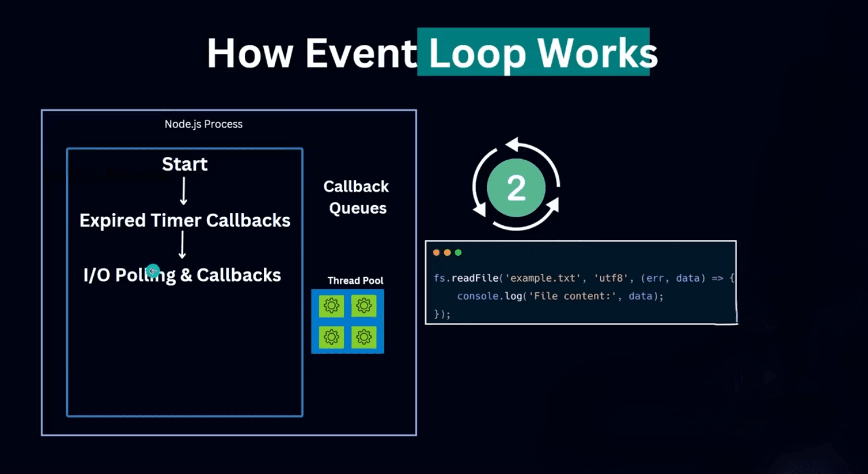Select the number 2 cycle badge
Screen dimensions: 868x474
click(x=516, y=186)
